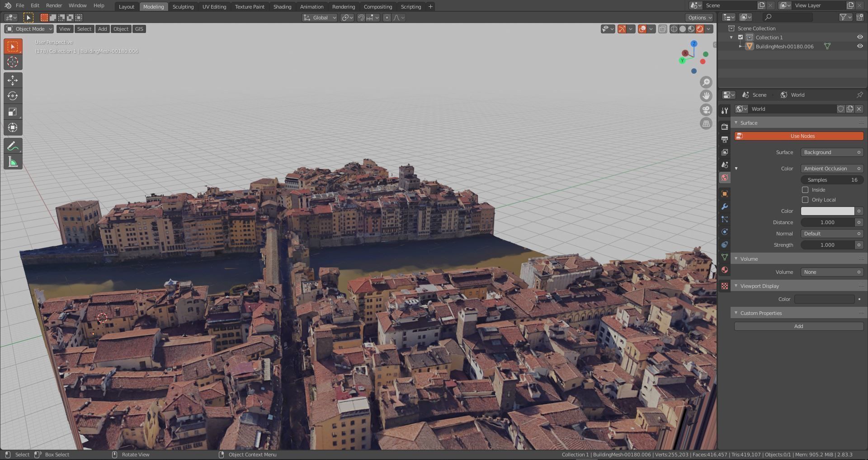Viewport: 868px width, 460px height.
Task: Enable the Inside checkbox
Action: 805,190
